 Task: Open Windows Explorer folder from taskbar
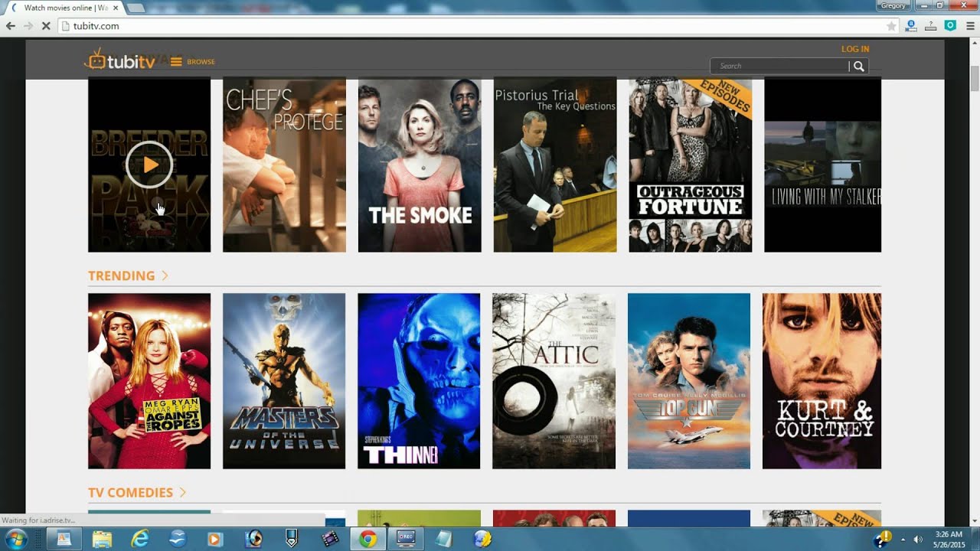102,539
